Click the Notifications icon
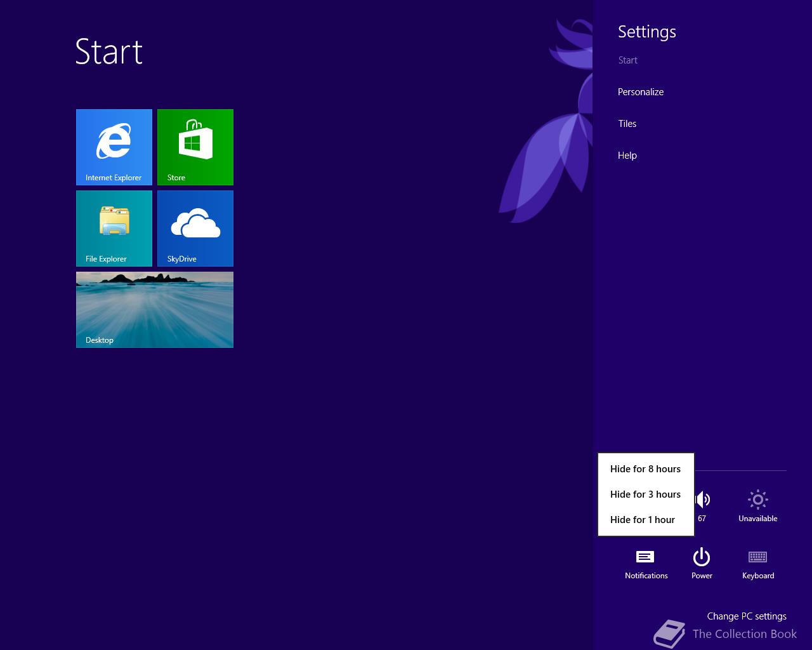The width and height of the screenshot is (812, 650). point(646,557)
